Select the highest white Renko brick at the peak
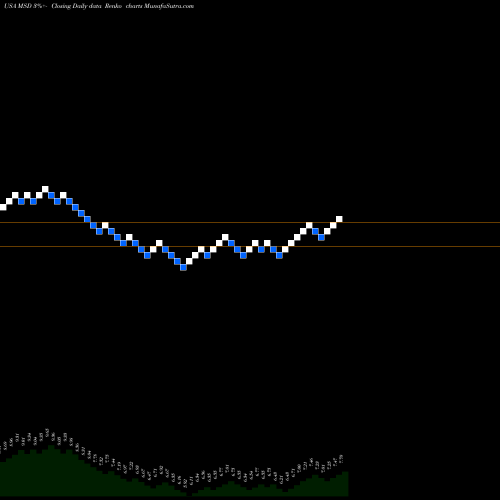Image resolution: width=500 pixels, height=500 pixels. pyautogui.click(x=45, y=189)
